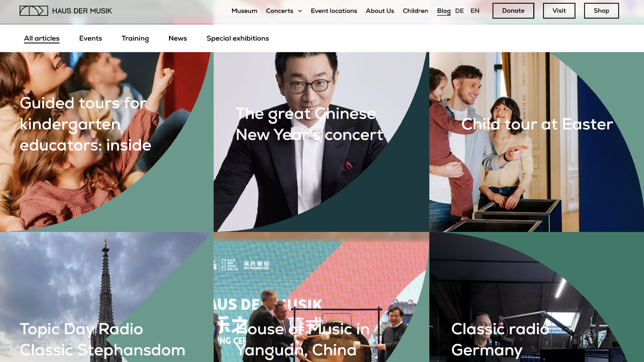Screen dimensions: 644x362
Task: Click the Donate button
Action: tap(513, 11)
